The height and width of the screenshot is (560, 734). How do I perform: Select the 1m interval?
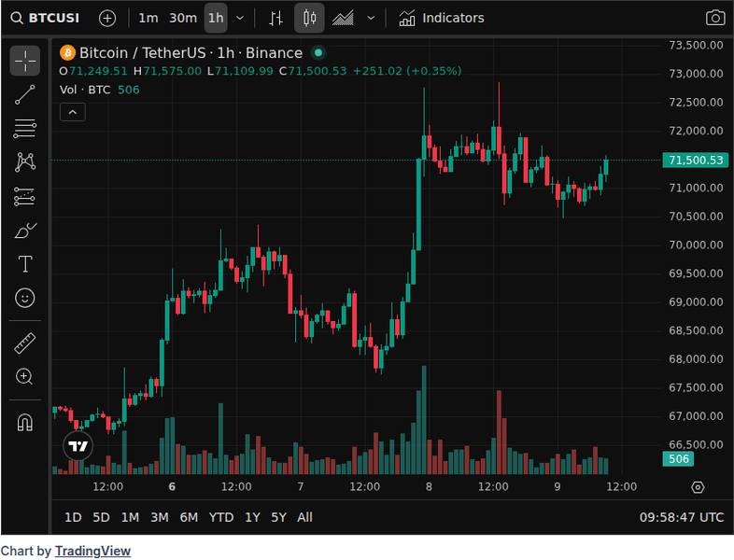click(x=148, y=19)
